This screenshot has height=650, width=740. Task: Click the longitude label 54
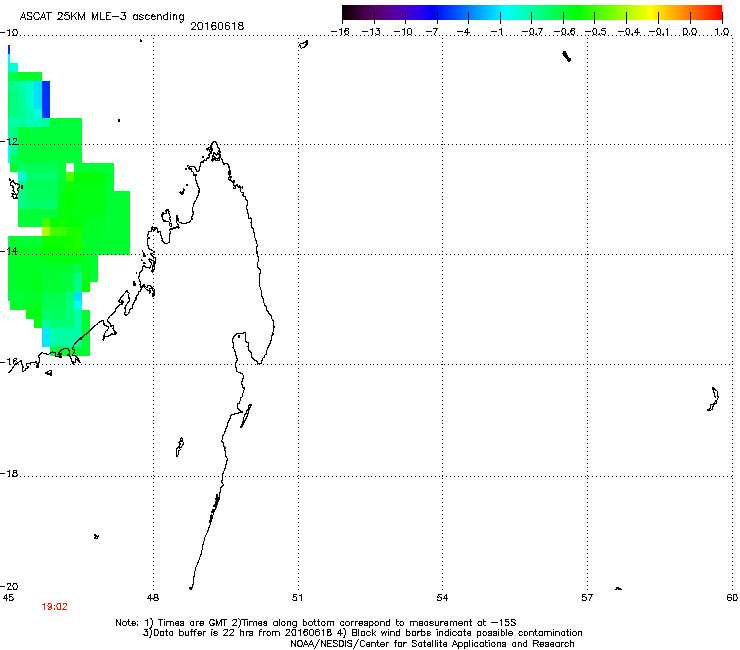click(x=442, y=598)
